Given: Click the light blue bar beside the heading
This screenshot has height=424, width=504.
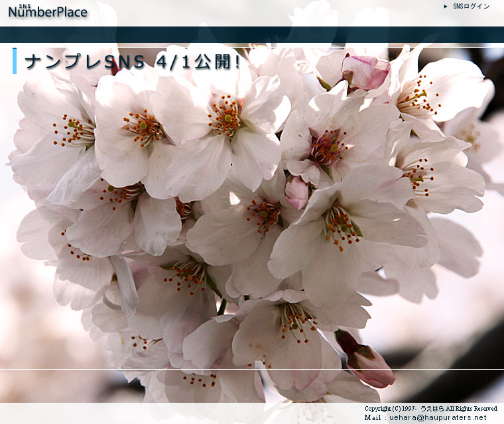Looking at the screenshot, I should (x=15, y=61).
